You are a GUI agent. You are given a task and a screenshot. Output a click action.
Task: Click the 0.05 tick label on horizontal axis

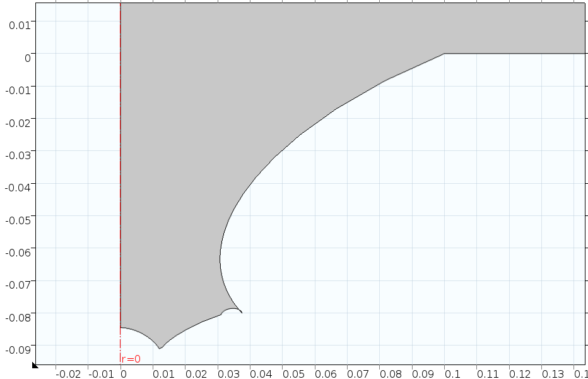pyautogui.click(x=293, y=374)
